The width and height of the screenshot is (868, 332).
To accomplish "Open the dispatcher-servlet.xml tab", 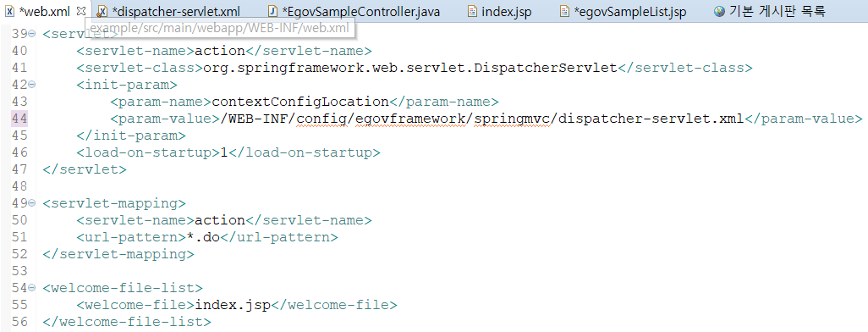I will coord(169,11).
